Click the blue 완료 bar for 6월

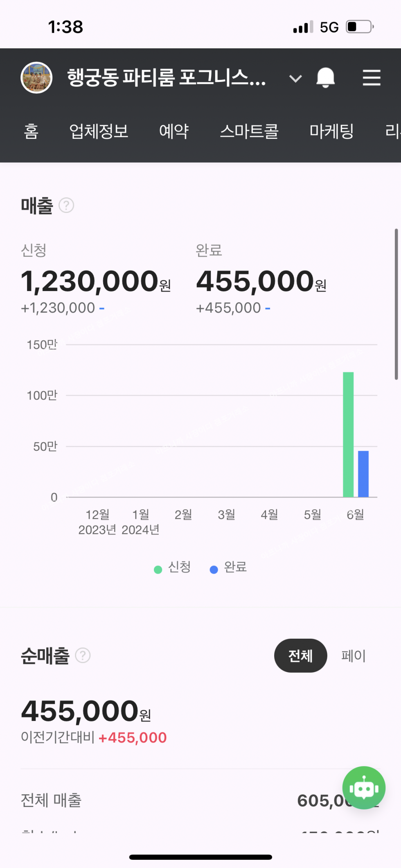(363, 474)
